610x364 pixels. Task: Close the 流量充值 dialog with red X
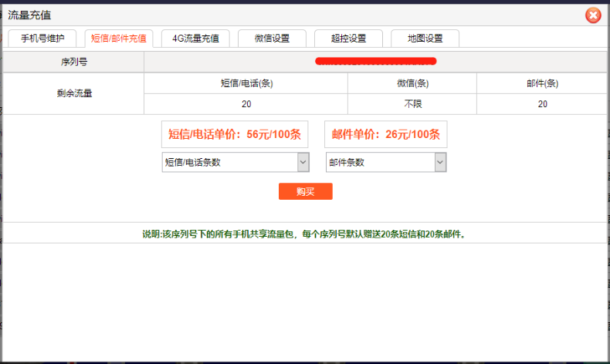click(592, 15)
